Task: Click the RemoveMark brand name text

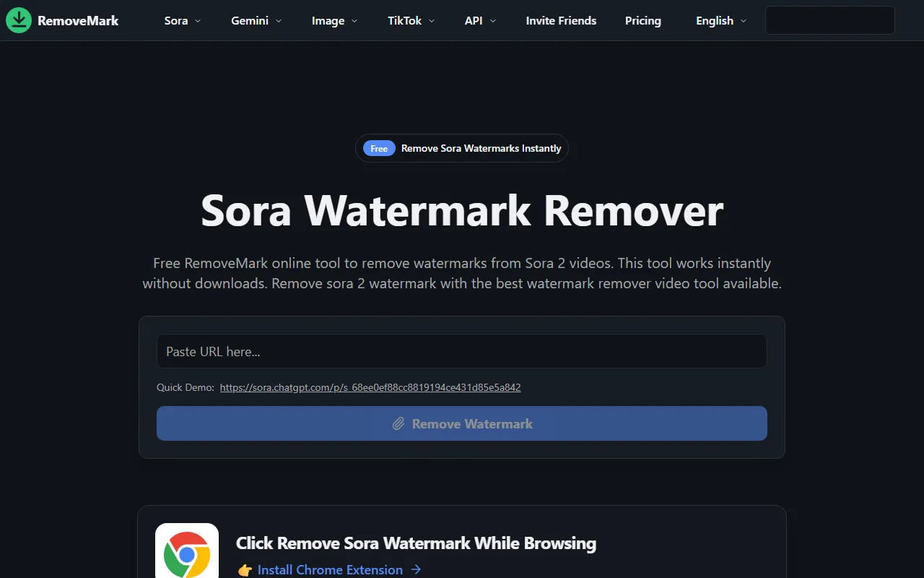Action: (78, 21)
